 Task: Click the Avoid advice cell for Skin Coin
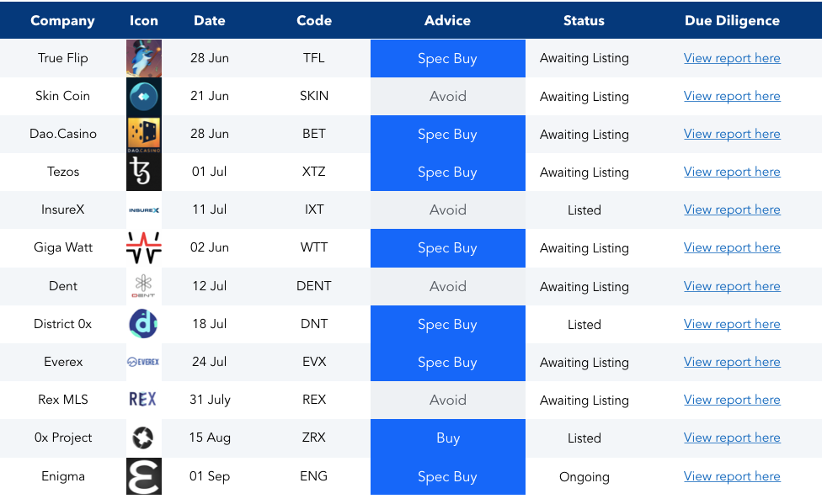tap(447, 96)
